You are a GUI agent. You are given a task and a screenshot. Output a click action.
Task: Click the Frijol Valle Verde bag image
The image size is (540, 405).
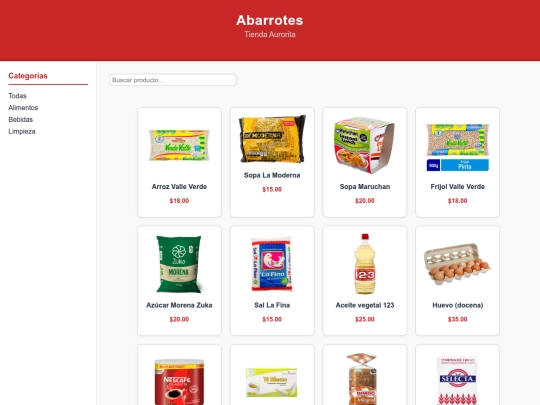click(x=458, y=147)
